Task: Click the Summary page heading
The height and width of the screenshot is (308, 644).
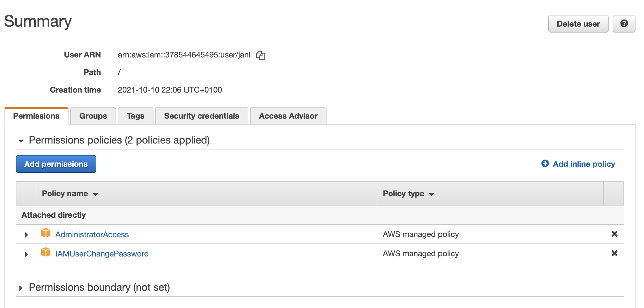Action: (38, 21)
